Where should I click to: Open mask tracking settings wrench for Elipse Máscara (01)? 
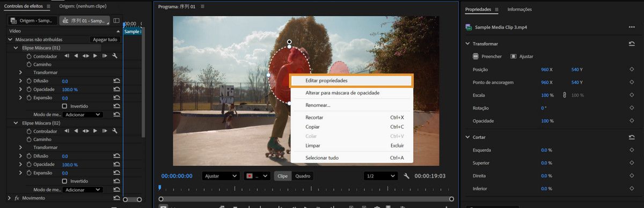tap(114, 56)
